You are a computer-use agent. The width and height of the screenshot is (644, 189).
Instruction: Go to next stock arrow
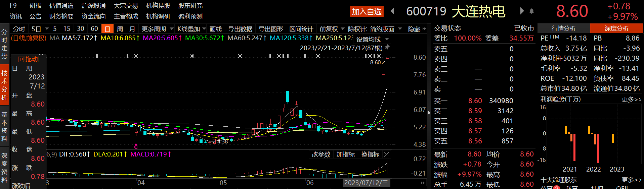click(522, 11)
